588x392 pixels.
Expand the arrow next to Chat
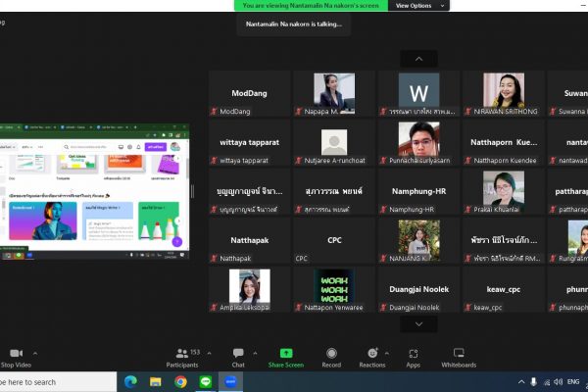255,354
